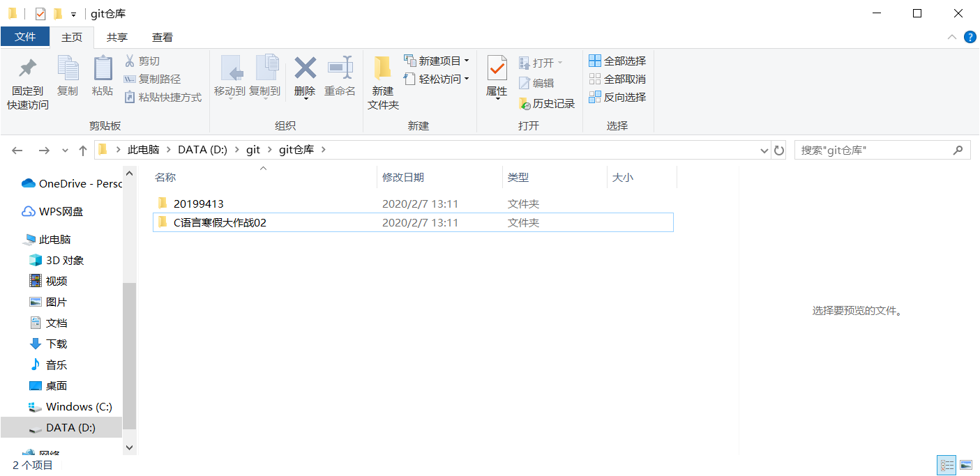The image size is (980, 476).
Task: Switch to 共享 share tab
Action: pyautogui.click(x=117, y=38)
